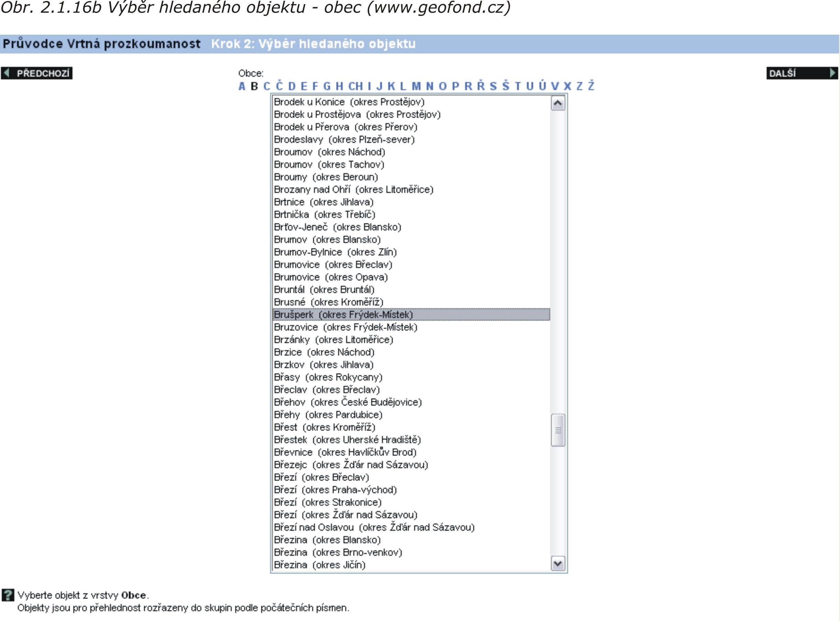Open the CH letter group
This screenshot has height=621, width=840.
[355, 87]
